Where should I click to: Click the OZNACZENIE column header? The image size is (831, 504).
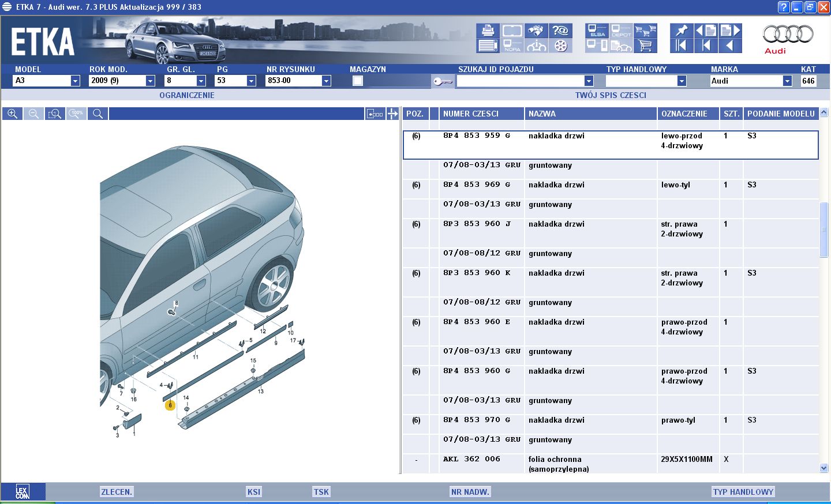[688, 114]
